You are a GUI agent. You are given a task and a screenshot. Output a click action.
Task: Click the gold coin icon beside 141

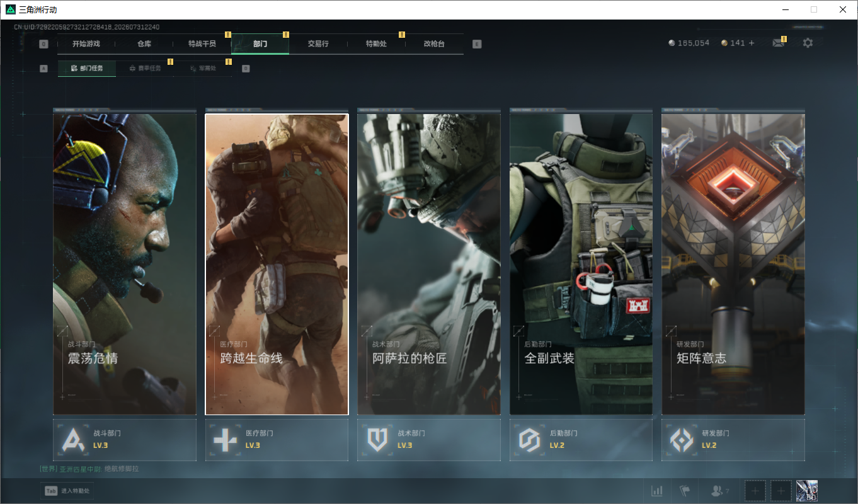pyautogui.click(x=724, y=43)
